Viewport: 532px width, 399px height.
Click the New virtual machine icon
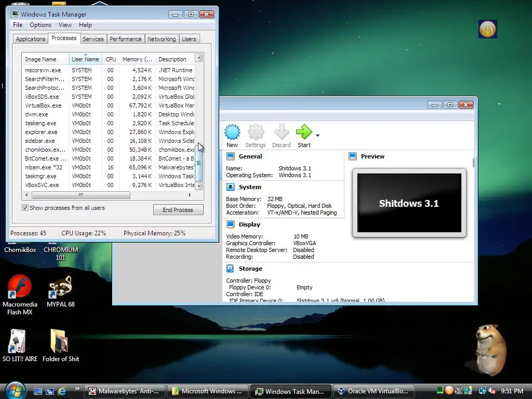232,132
